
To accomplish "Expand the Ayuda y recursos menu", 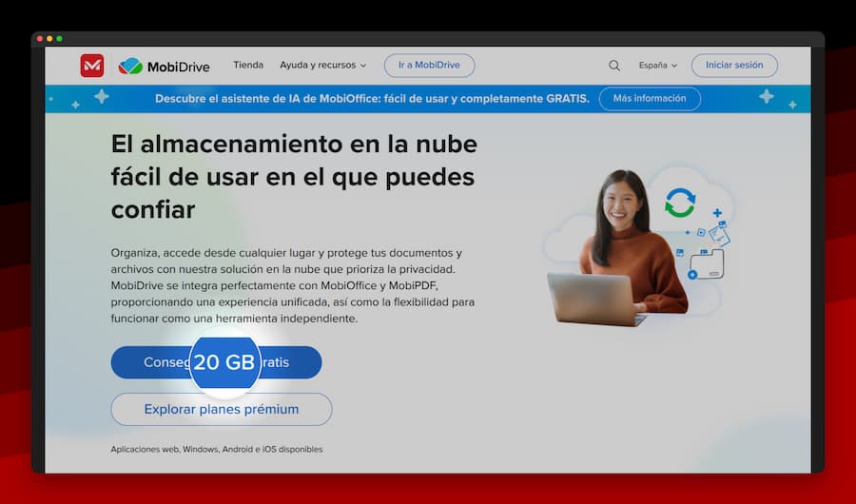I will pyautogui.click(x=322, y=65).
